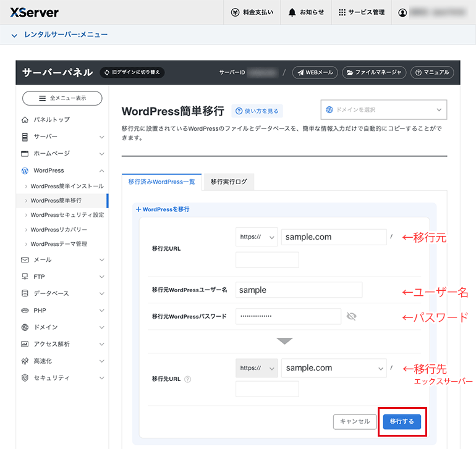This screenshot has height=449, width=476.
Task: Expand レンタルサーバー:メニュー chevron
Action: (x=14, y=35)
